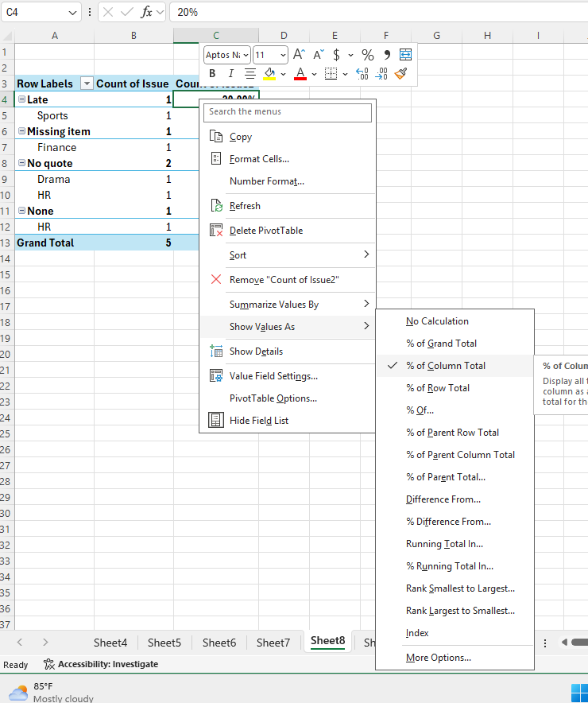Toggle checked % of Column Total
Image resolution: width=588 pixels, height=703 pixels.
455,366
